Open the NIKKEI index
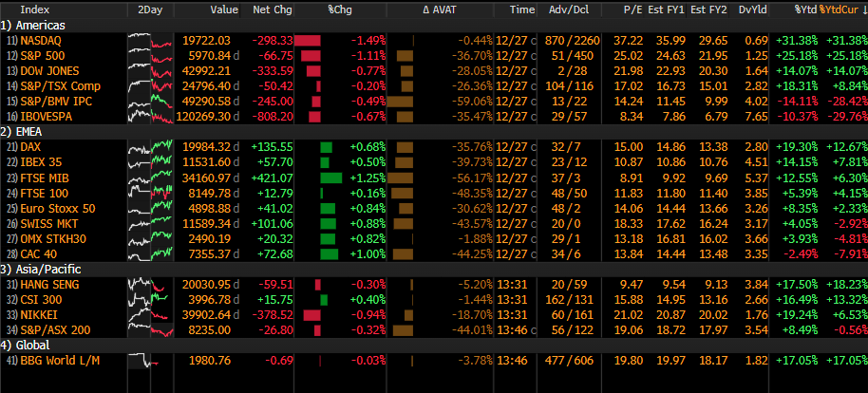868x393 pixels. pyautogui.click(x=38, y=315)
